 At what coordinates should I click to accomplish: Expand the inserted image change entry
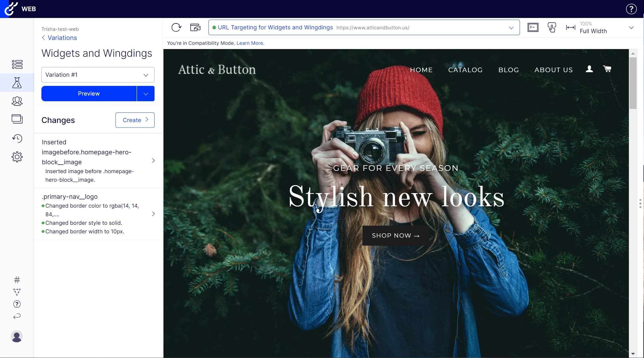(153, 161)
